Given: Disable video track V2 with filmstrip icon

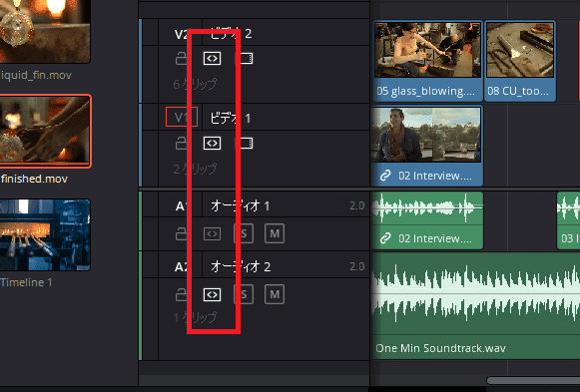Looking at the screenshot, I should pos(245,59).
